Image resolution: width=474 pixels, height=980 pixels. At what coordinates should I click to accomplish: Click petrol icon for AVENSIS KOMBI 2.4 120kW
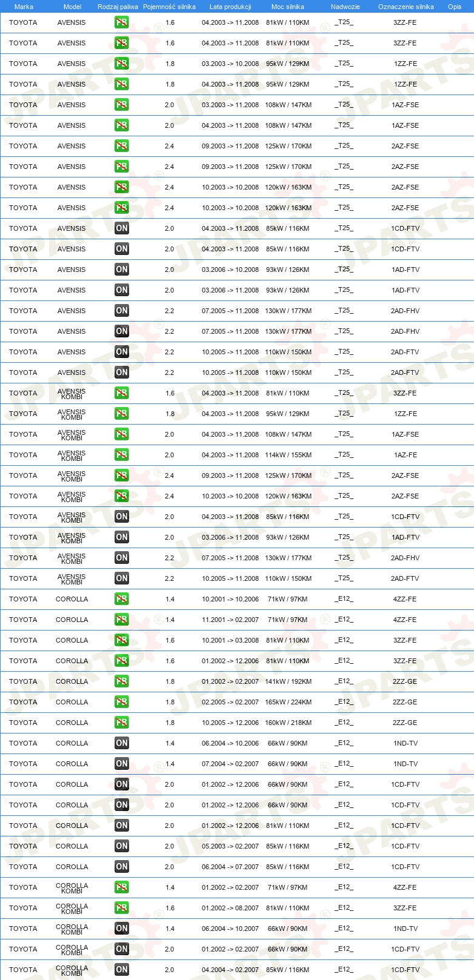pos(122,496)
